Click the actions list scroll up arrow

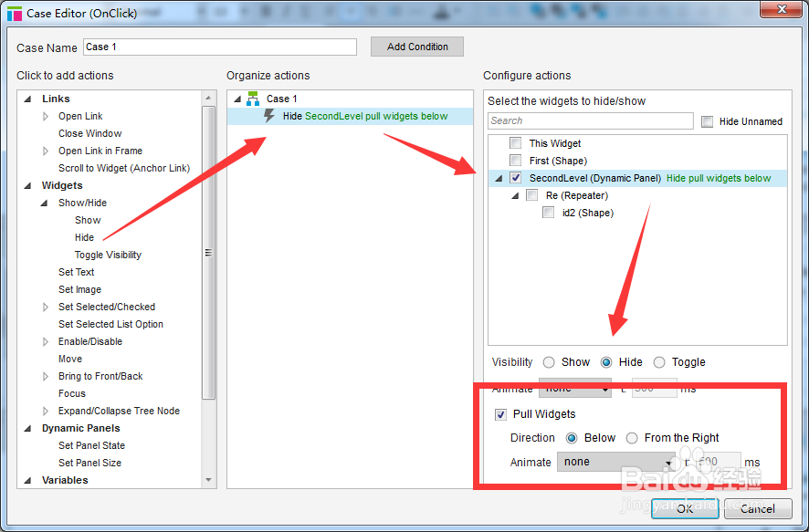pos(208,98)
